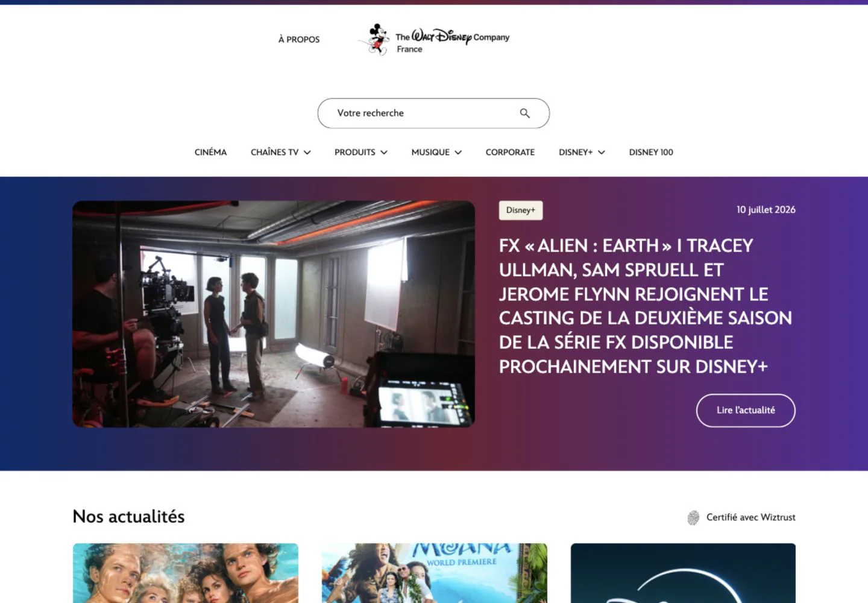Open the Musique menu label
Image resolution: width=868 pixels, height=603 pixels.
click(x=430, y=152)
